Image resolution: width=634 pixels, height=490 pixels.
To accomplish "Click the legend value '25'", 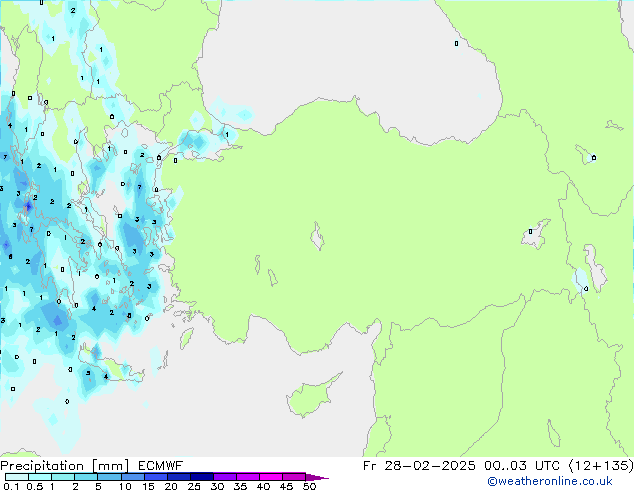I will pyautogui.click(x=194, y=486).
